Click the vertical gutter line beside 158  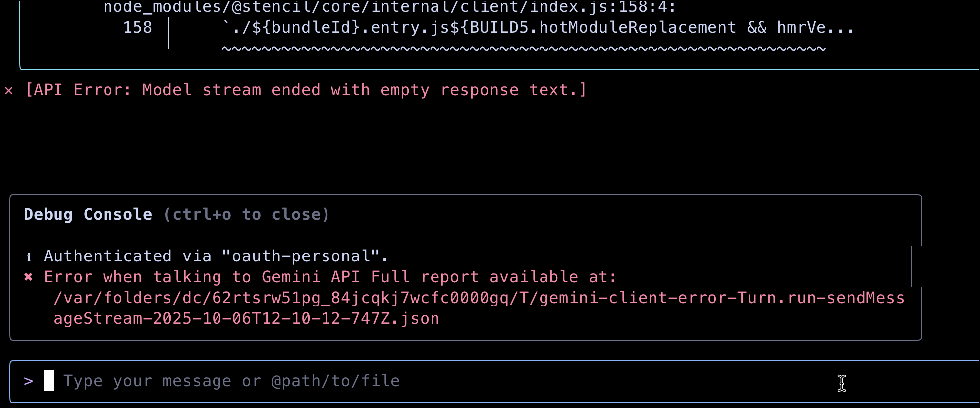tap(168, 33)
